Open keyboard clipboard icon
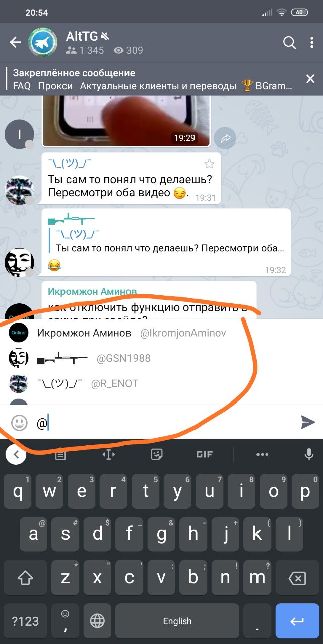The height and width of the screenshot is (644, 323). [60, 454]
